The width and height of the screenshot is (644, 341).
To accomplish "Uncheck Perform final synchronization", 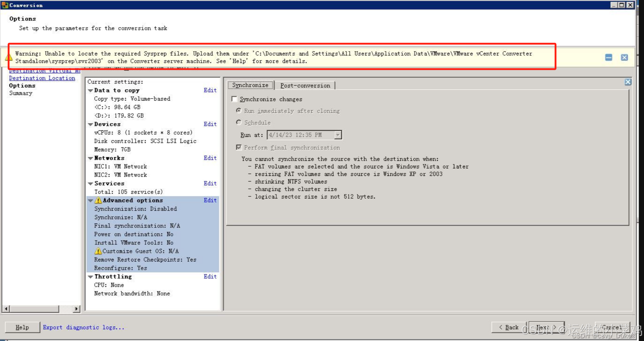I will click(x=239, y=147).
